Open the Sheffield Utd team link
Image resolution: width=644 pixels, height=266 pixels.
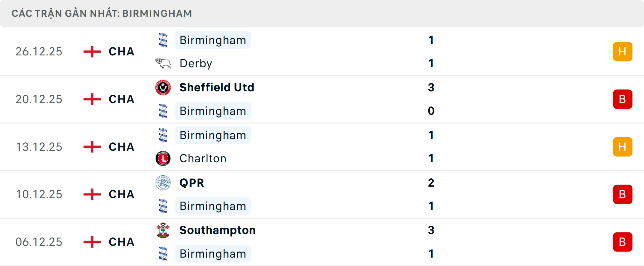coord(217,87)
